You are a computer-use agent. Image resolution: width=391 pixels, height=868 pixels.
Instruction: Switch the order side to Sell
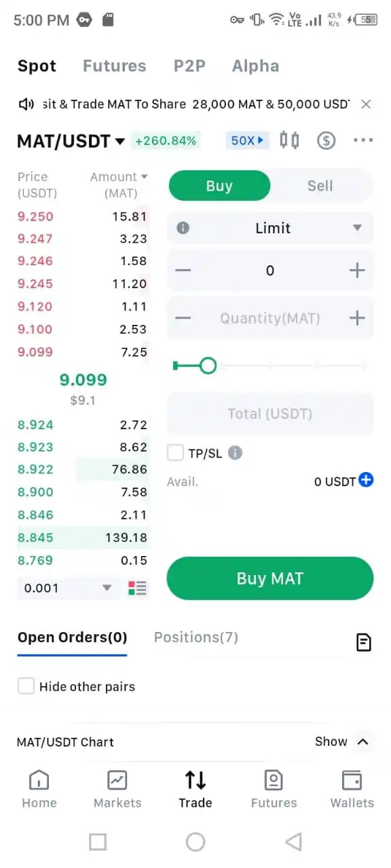point(320,186)
